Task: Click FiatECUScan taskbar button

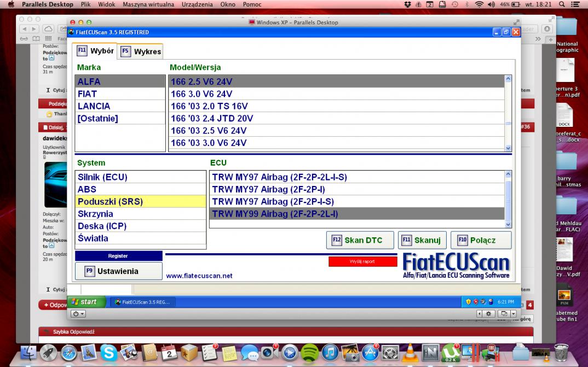Action: [142, 302]
